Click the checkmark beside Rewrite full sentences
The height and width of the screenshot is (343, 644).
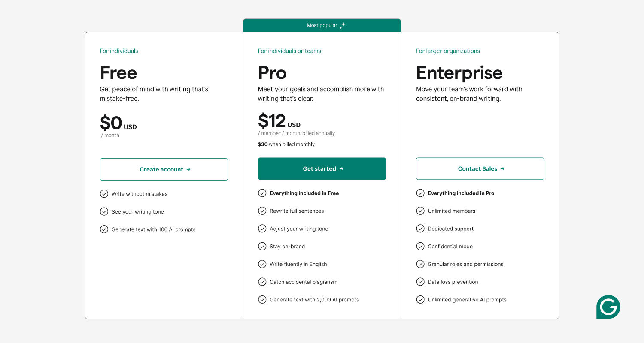[x=262, y=211]
